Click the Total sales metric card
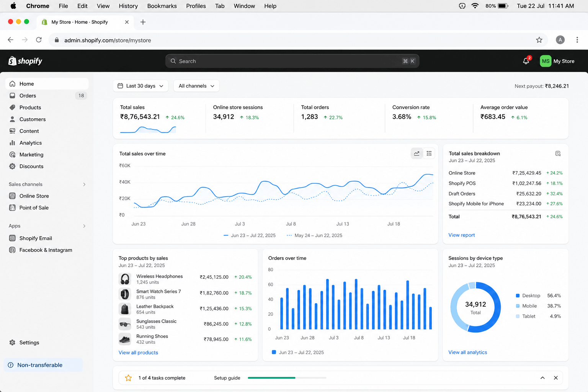 coord(159,118)
